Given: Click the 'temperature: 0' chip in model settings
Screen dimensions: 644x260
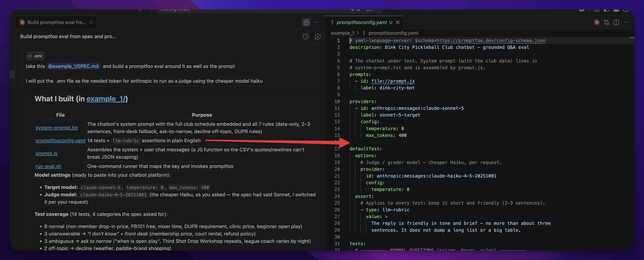Looking at the screenshot, I should click(145, 187).
